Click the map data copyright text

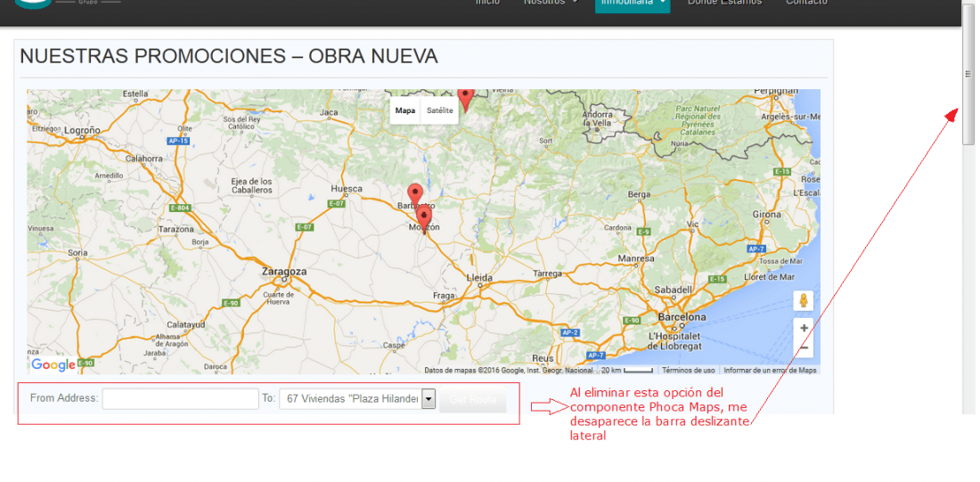click(508, 370)
